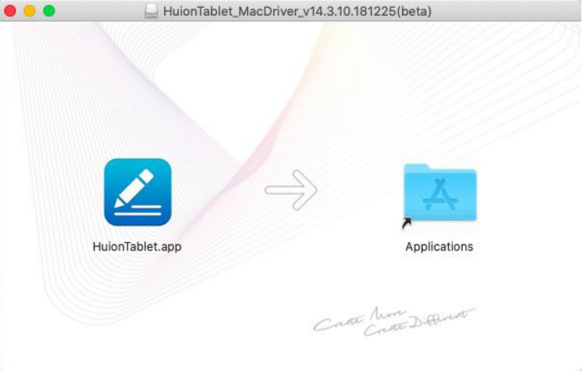The image size is (588, 371).
Task: Click the top tab edge of Applications folder
Action: pos(416,167)
